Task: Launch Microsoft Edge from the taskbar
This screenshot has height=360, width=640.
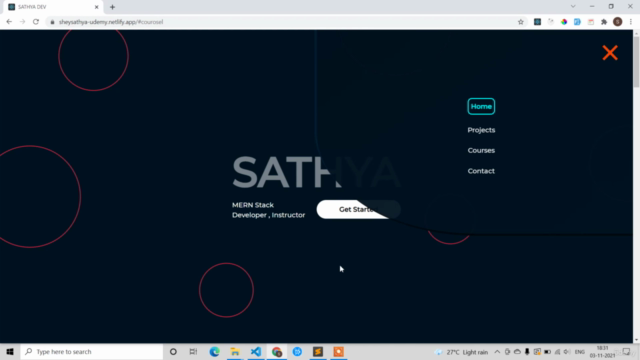Action: tap(214, 351)
